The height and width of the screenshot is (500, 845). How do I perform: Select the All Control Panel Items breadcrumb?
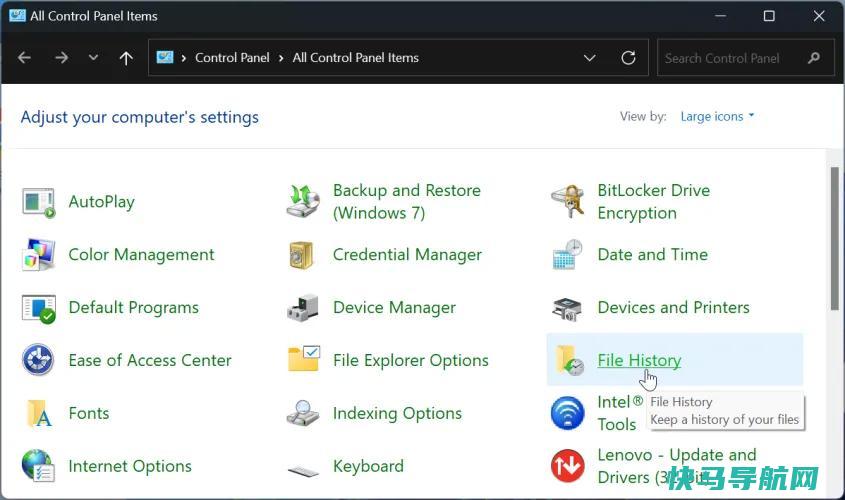point(356,58)
